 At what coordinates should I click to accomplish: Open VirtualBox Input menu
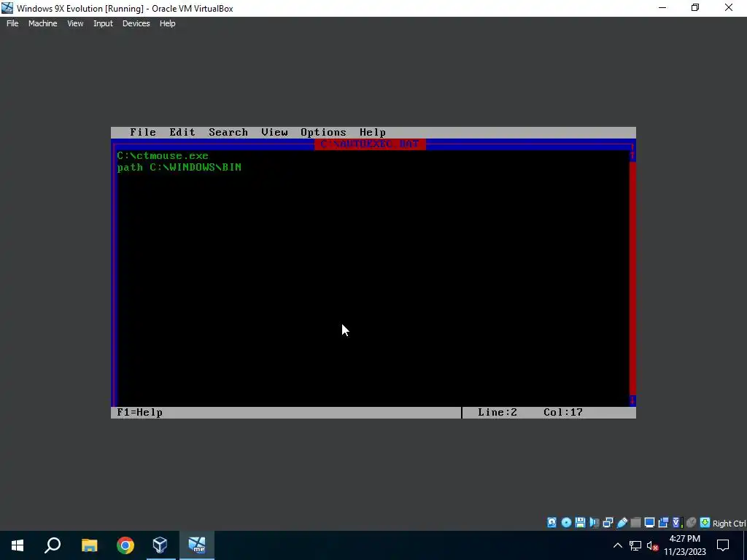(x=103, y=23)
